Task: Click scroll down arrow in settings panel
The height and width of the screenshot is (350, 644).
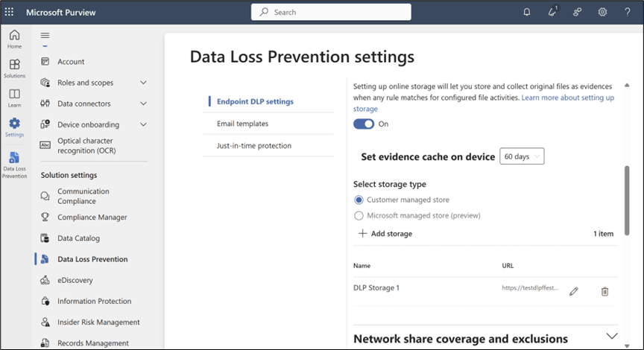Action: click(627, 346)
